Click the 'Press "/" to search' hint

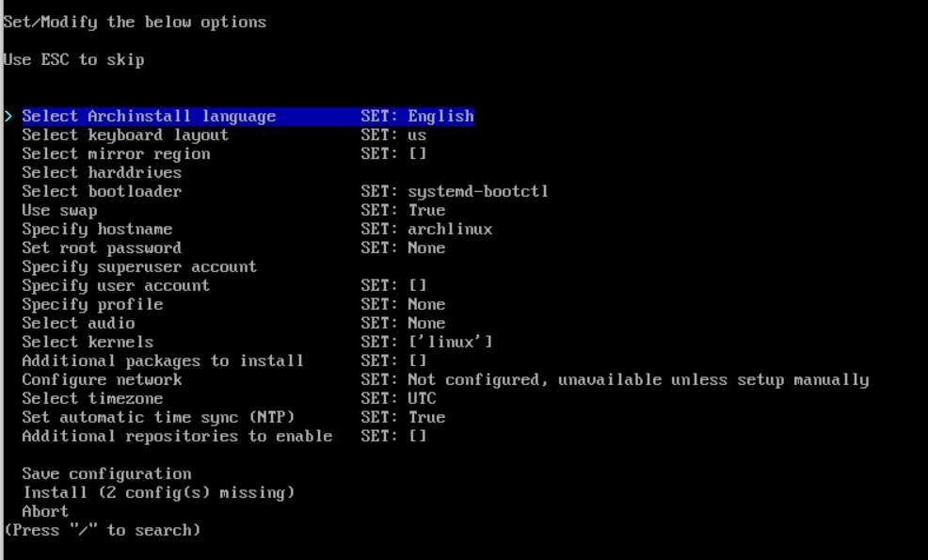tap(102, 531)
